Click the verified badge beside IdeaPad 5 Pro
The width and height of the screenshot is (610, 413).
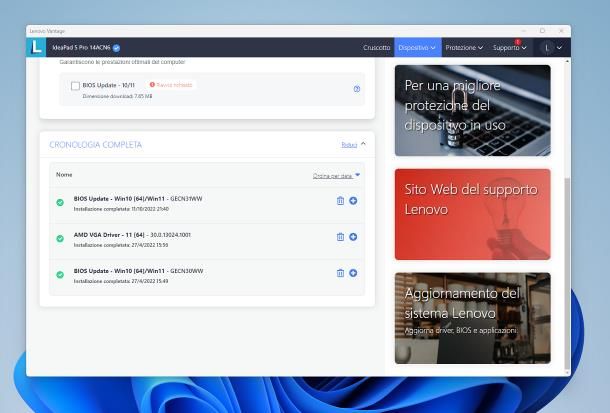click(116, 48)
